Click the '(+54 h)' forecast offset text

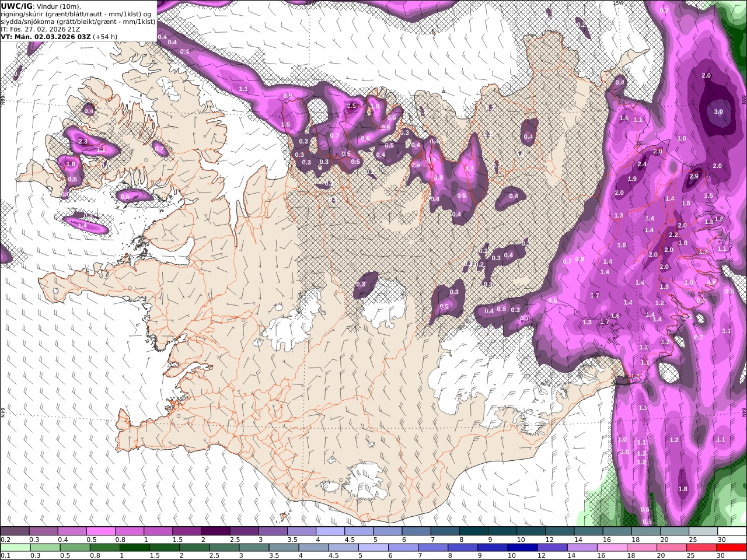105,37
